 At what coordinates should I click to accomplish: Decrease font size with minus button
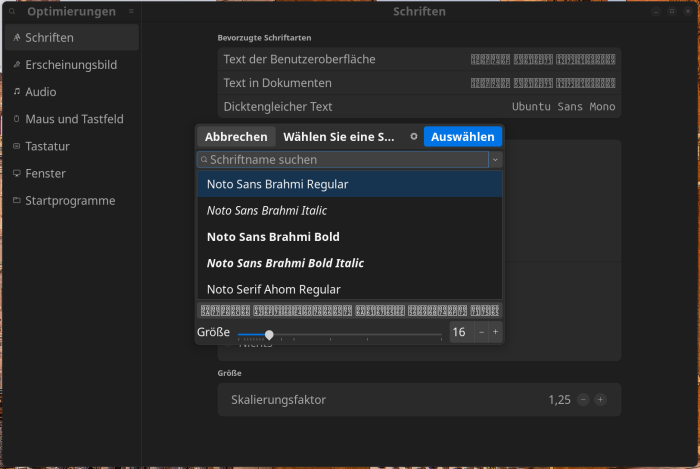pyautogui.click(x=481, y=332)
